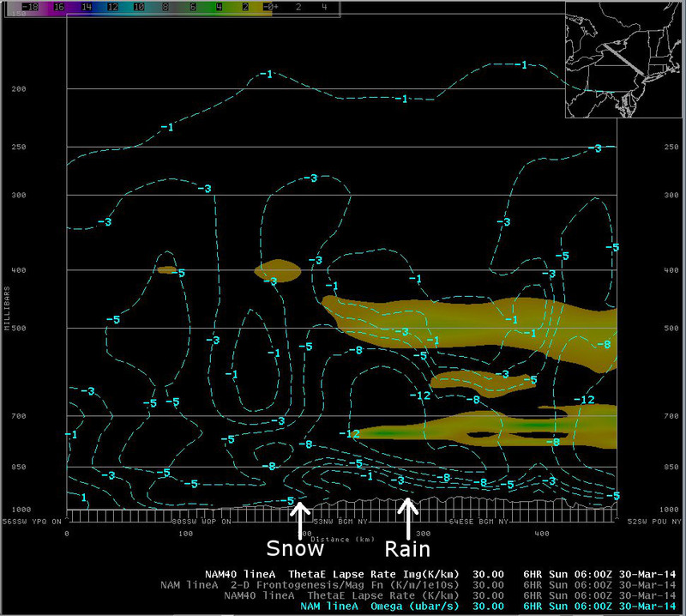Click the color bar at the -0+ label
This screenshot has width=686, height=616.
pos(270,7)
